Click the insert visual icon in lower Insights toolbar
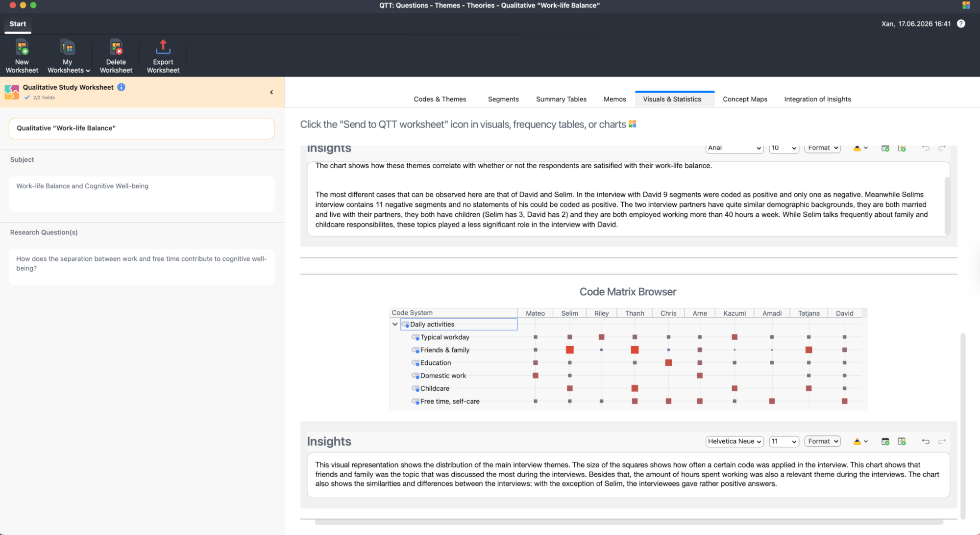 pos(902,441)
